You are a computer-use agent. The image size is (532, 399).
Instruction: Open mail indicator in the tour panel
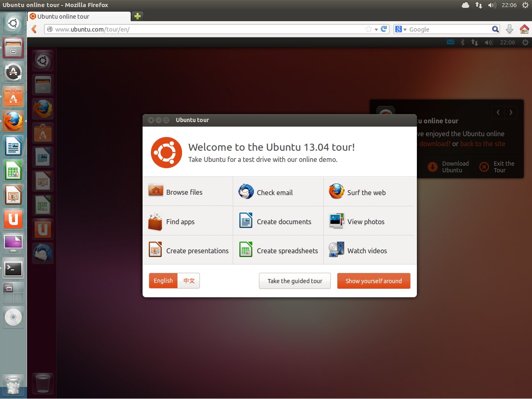451,42
